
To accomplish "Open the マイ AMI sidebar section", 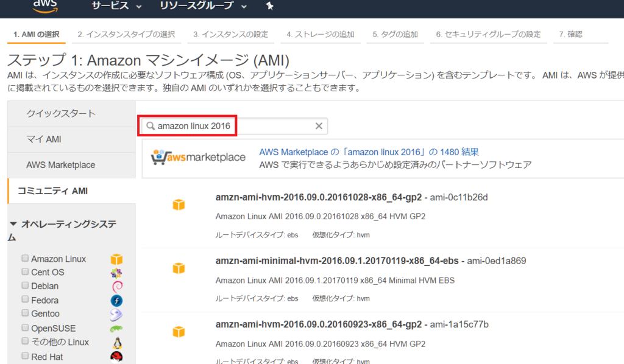I will pyautogui.click(x=72, y=139).
